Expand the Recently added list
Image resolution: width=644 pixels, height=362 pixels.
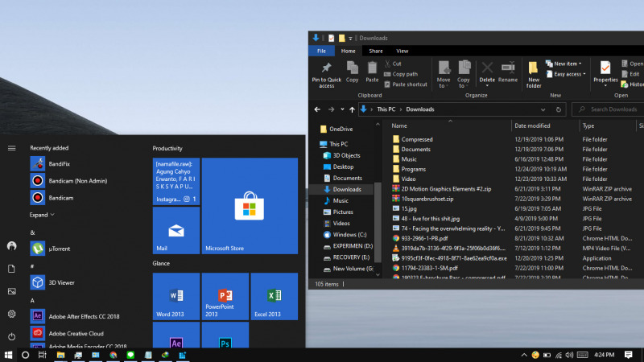point(42,215)
